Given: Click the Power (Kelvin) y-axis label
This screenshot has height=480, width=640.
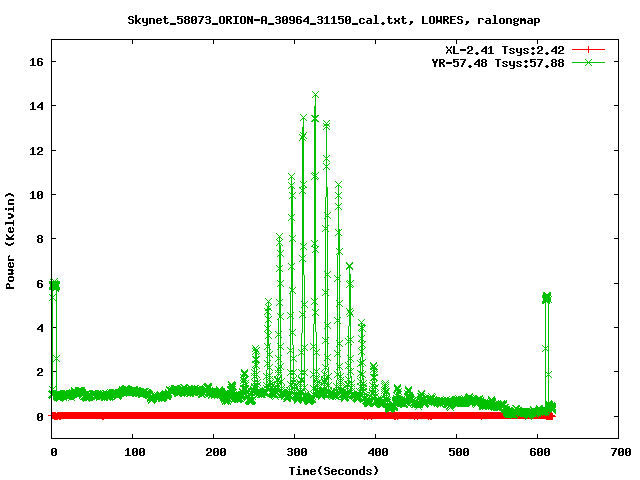Looking at the screenshot, I should (x=10, y=241).
